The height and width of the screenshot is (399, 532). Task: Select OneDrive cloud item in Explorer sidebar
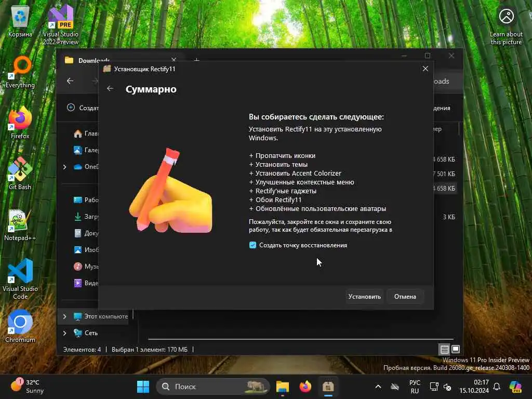click(86, 167)
